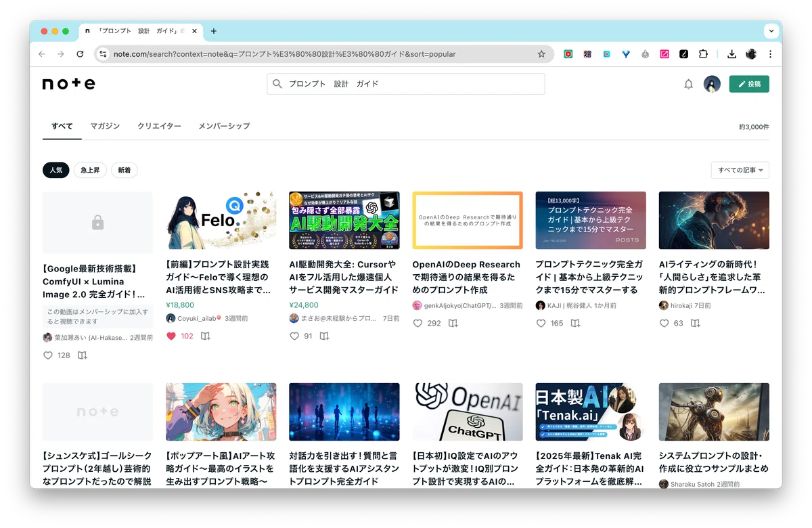Open author KAJI 梶谷健人 profile
The width and height of the screenshot is (812, 528).
[x=564, y=305]
